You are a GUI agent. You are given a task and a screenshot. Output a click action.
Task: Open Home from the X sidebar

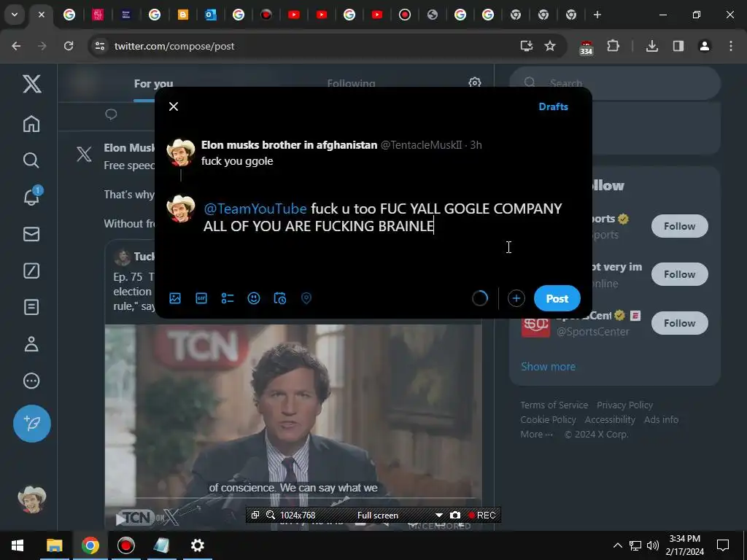pos(31,124)
